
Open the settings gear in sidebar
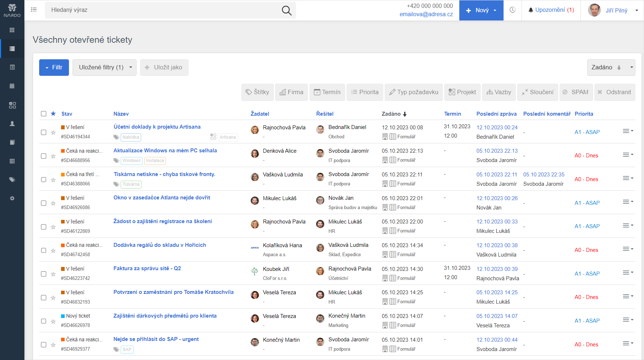point(12,198)
